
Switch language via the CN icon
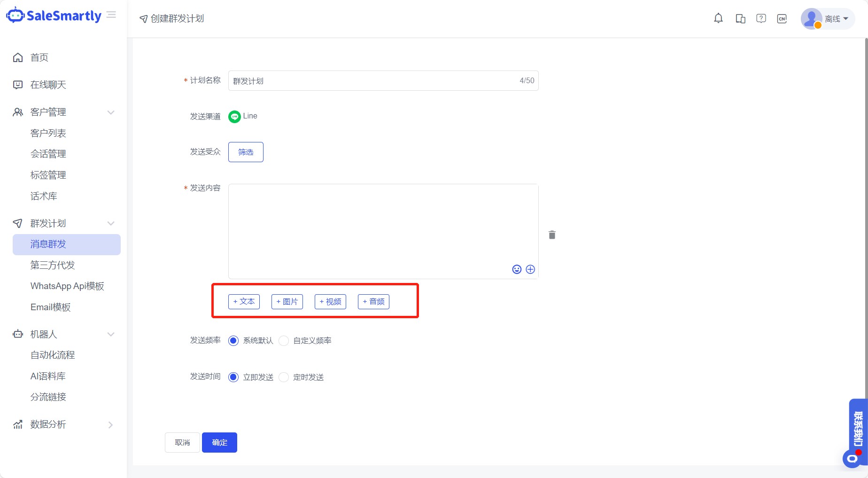pos(782,18)
